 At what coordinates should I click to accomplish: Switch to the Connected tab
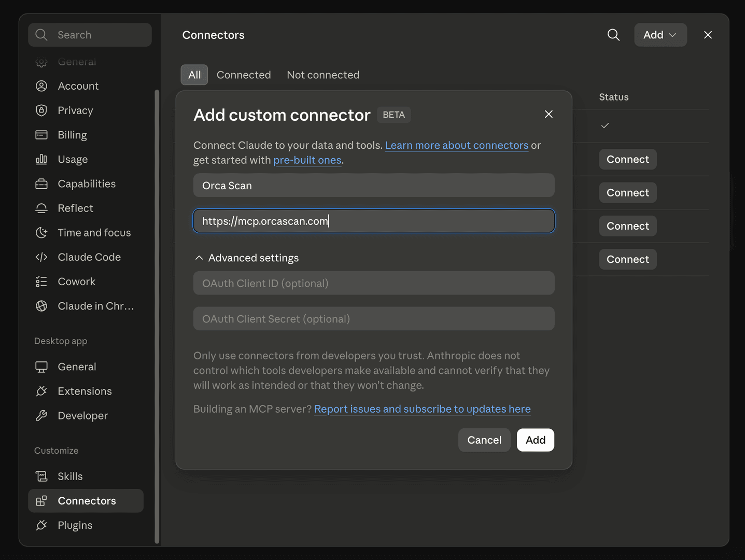tap(244, 75)
